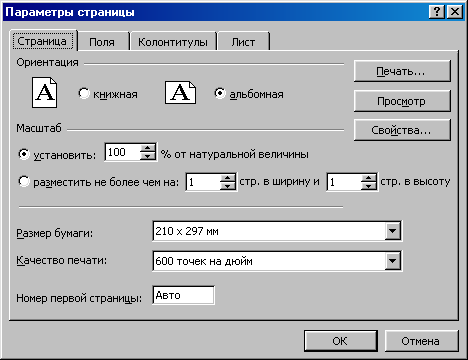Viewport: 468px width, 360px height.
Task: Click the Просмотр button
Action: click(x=402, y=101)
